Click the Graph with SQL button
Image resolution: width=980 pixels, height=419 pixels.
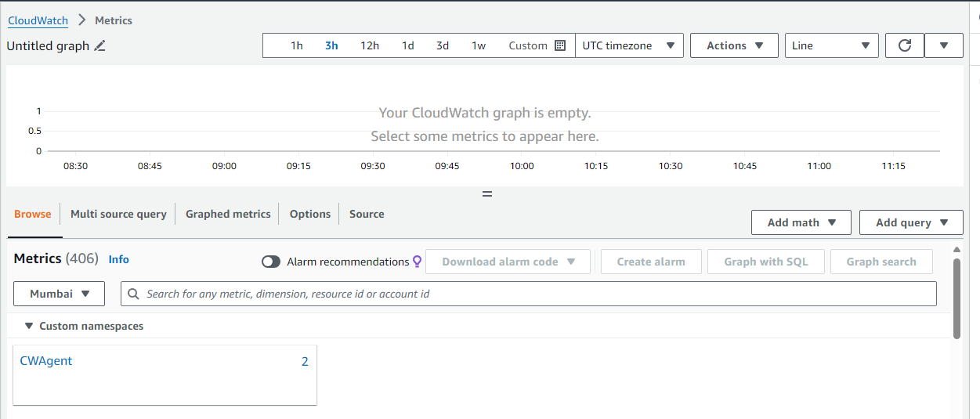click(x=766, y=262)
